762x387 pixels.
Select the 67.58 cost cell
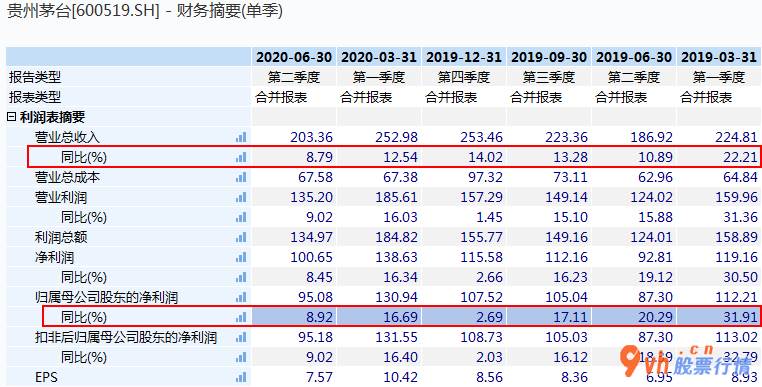point(294,177)
